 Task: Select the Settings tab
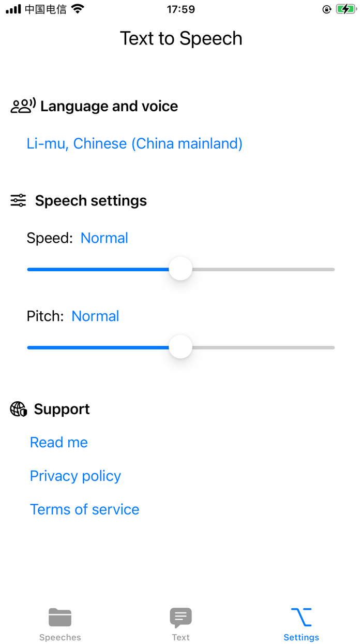pyautogui.click(x=301, y=623)
